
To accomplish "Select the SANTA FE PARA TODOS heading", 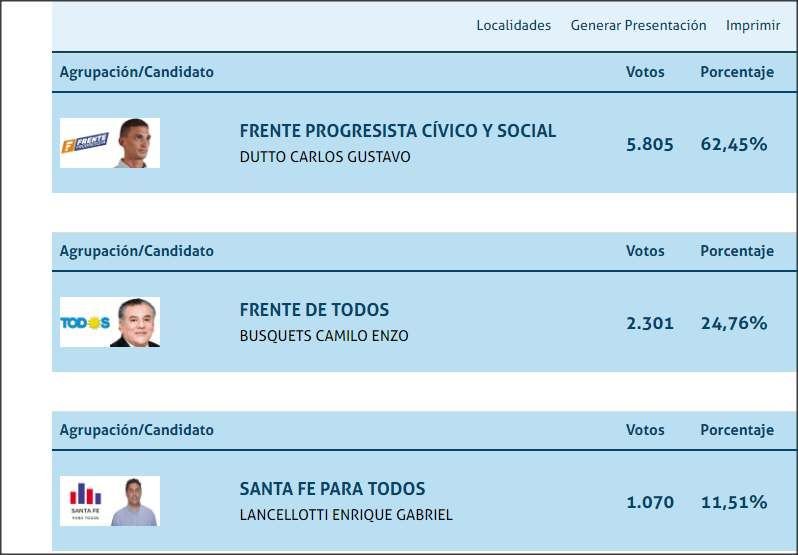I will 332,489.
